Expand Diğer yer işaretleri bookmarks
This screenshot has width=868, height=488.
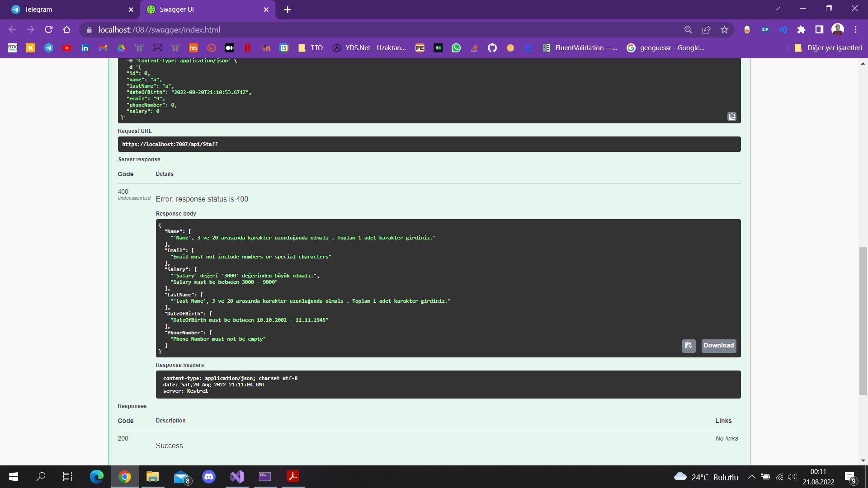pyautogui.click(x=828, y=47)
